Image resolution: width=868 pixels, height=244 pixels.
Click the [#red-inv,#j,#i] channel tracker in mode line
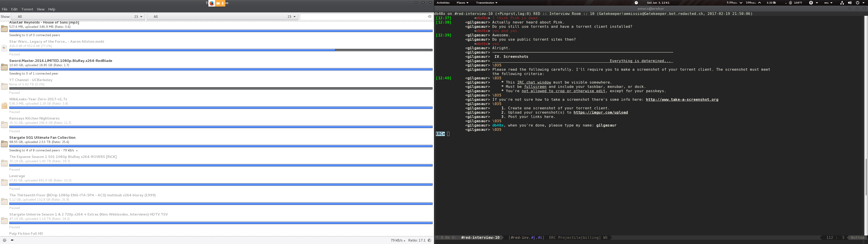(526, 238)
